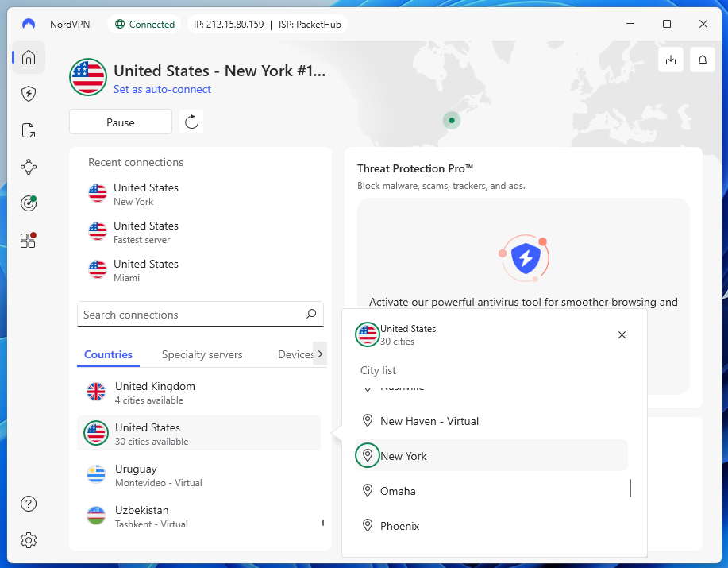Expand tabs with the right chevron arrow
Screen dimensions: 728x568
320,354
